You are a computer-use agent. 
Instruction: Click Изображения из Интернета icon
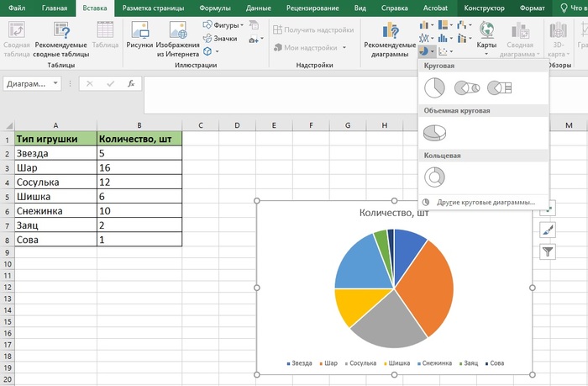point(176,38)
